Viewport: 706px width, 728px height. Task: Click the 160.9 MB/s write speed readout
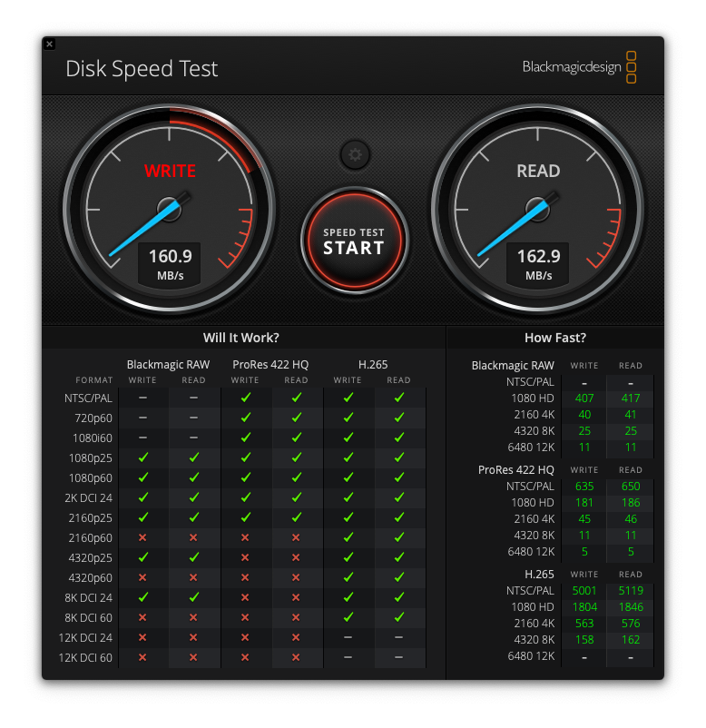point(170,263)
